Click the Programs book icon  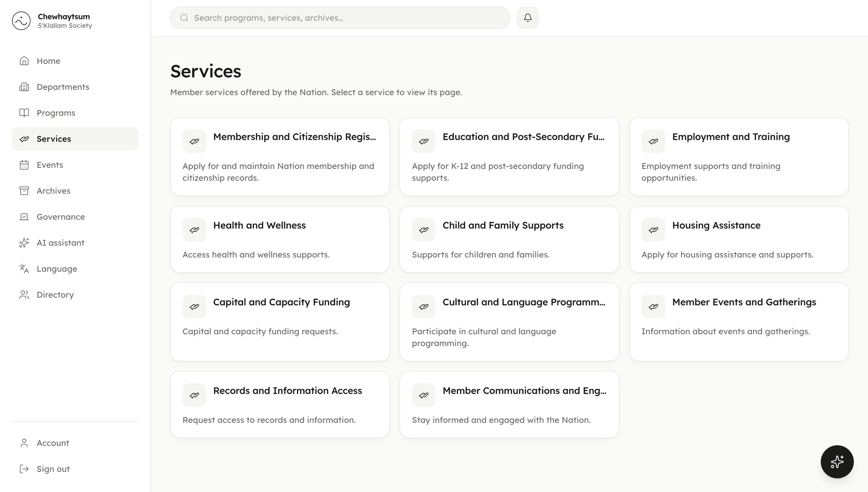(x=24, y=113)
